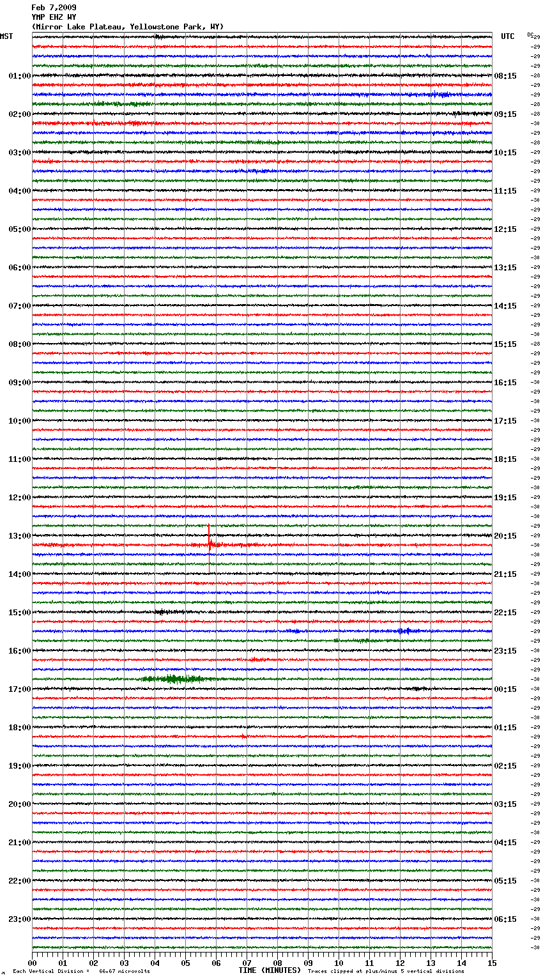Viewport: 543px width, 980px height.
Task: Select the 08:00 MST row label
Action: pyautogui.click(x=20, y=344)
